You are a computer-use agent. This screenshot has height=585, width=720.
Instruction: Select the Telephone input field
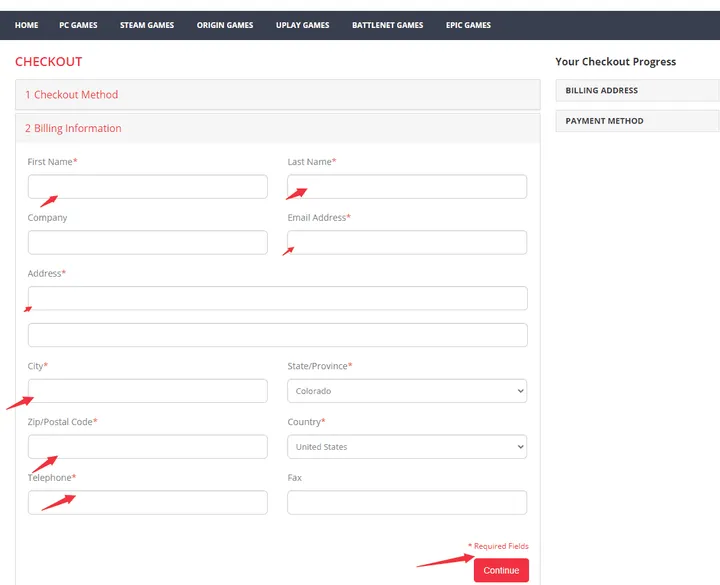coord(147,503)
